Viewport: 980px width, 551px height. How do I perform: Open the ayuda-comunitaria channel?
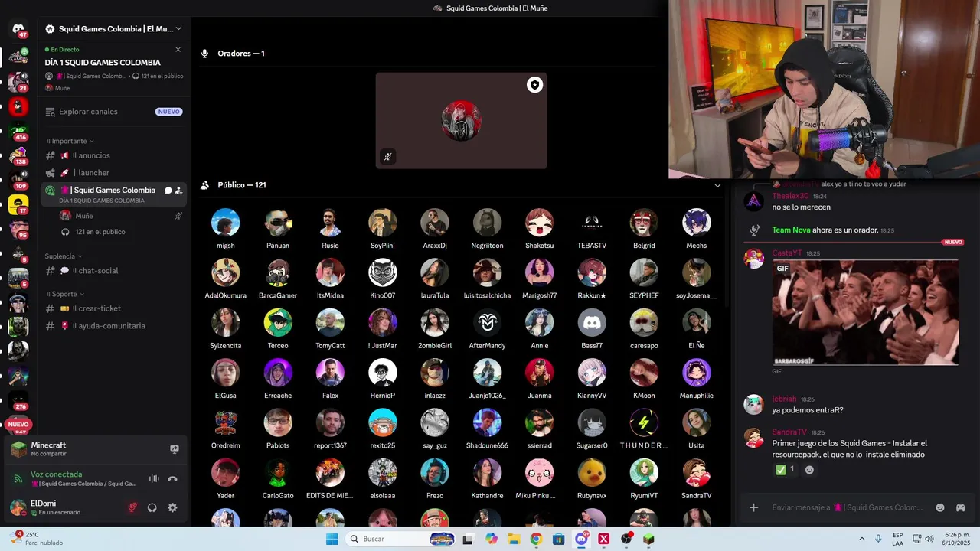[113, 326]
